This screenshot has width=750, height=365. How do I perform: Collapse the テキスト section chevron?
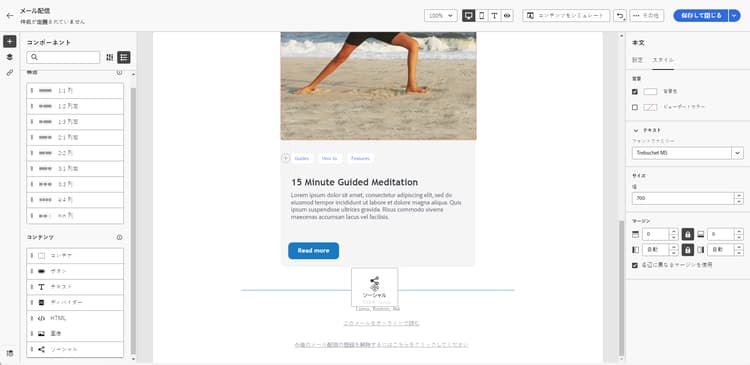(636, 130)
